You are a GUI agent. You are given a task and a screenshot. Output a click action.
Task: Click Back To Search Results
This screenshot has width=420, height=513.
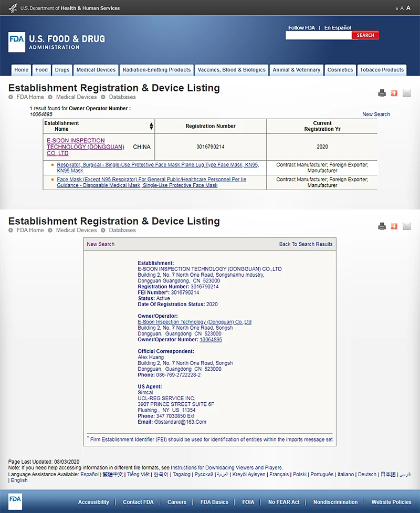coord(306,244)
